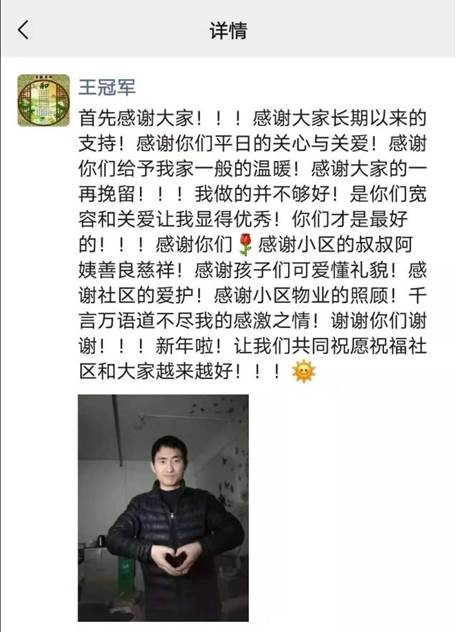
Task: Go back with the left chevron arrow
Action: point(23,30)
